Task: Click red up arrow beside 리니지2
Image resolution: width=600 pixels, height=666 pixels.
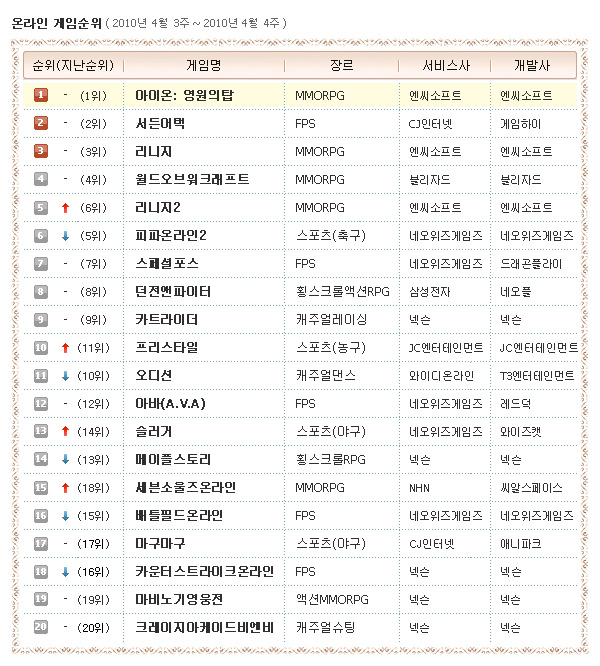Action: click(65, 207)
